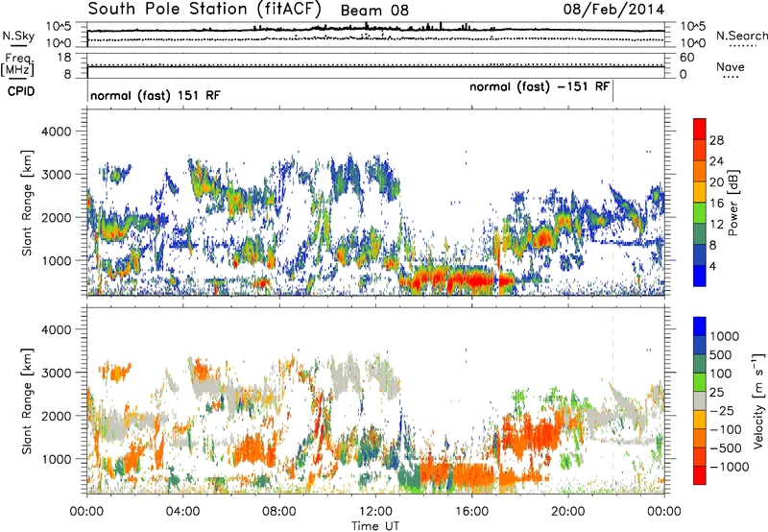Click the 'Nave' legend label

[x=731, y=66]
